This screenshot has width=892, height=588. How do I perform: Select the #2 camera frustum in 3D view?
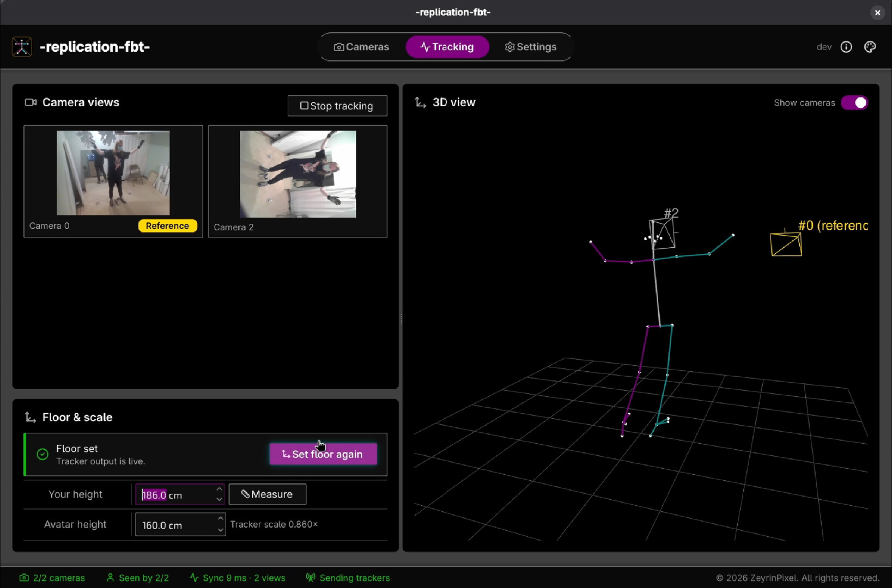[663, 234]
